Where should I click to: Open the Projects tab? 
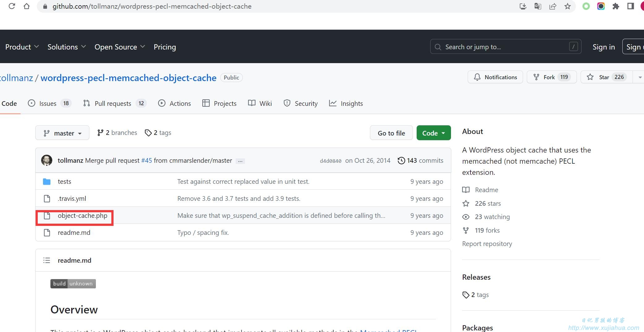[x=219, y=103]
